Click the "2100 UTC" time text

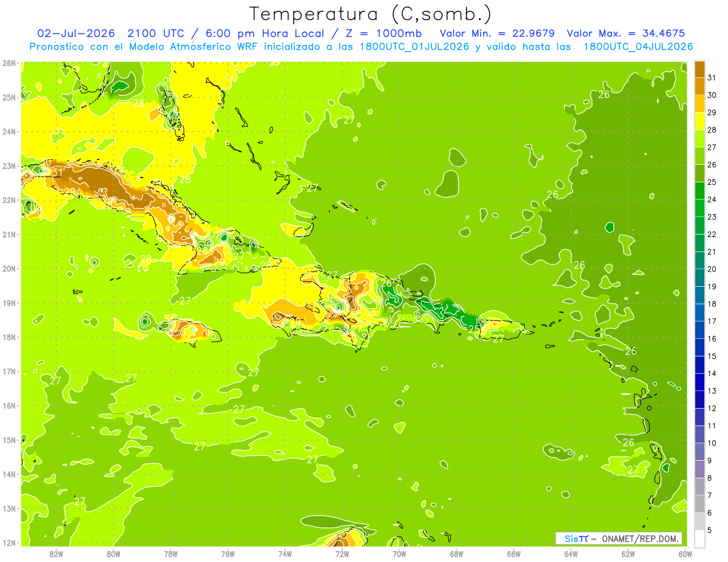pyautogui.click(x=155, y=33)
